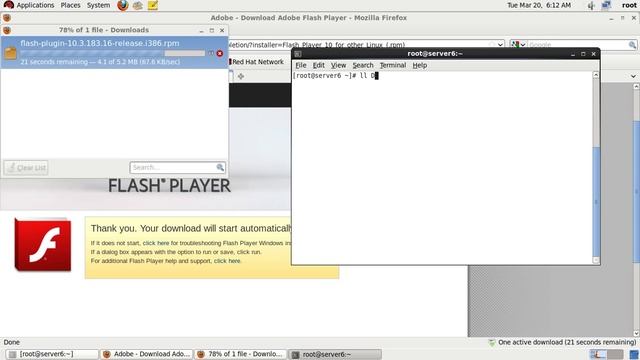Click the Firefox page scrollbar up arrow
The width and height of the screenshot is (640, 360).
click(636, 87)
